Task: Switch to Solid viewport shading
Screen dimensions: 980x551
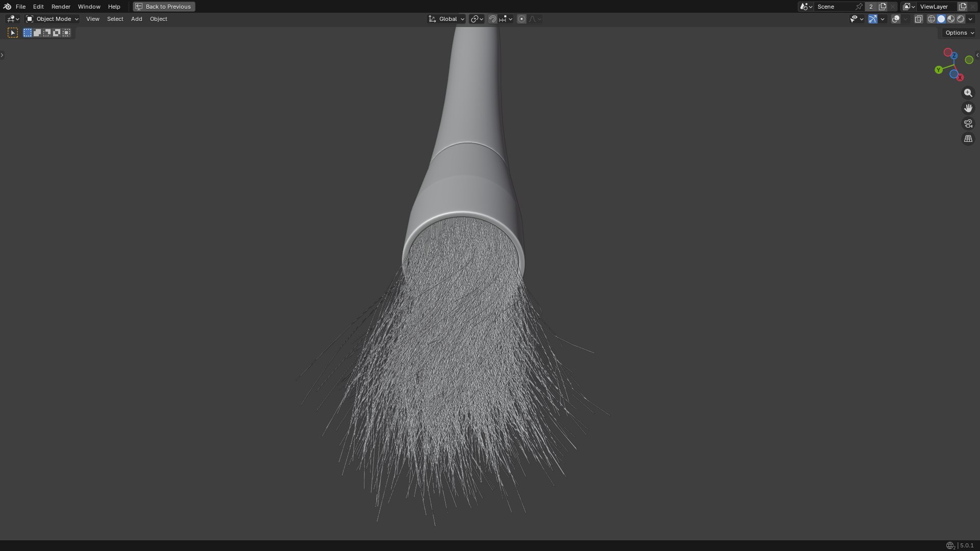Action: tap(941, 19)
